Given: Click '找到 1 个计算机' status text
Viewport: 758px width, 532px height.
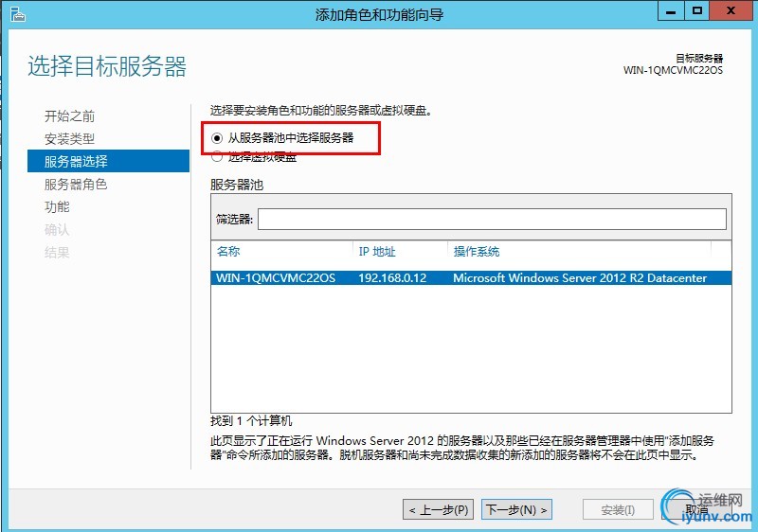Looking at the screenshot, I should 251,421.
